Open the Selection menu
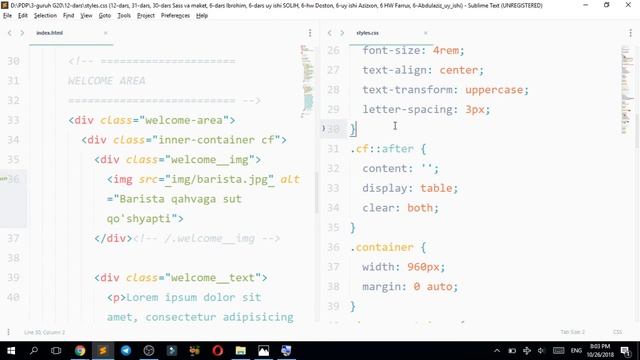640x360 pixels. (x=45, y=16)
